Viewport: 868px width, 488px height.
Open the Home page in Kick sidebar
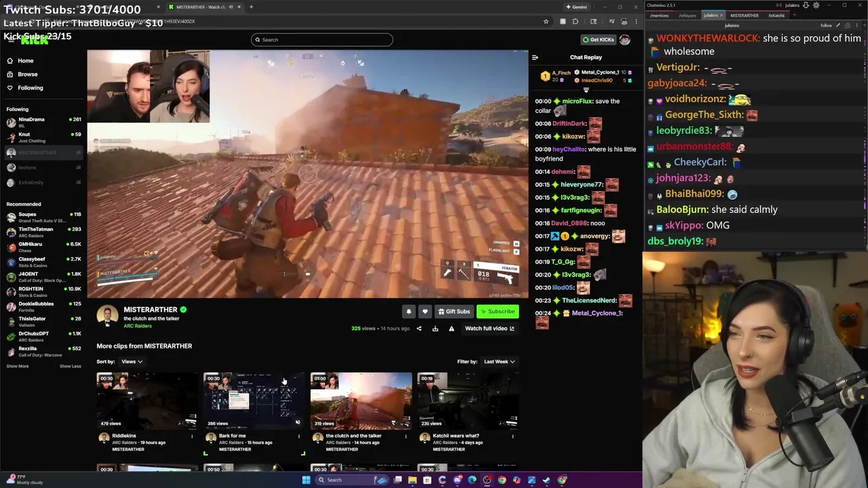point(20,60)
